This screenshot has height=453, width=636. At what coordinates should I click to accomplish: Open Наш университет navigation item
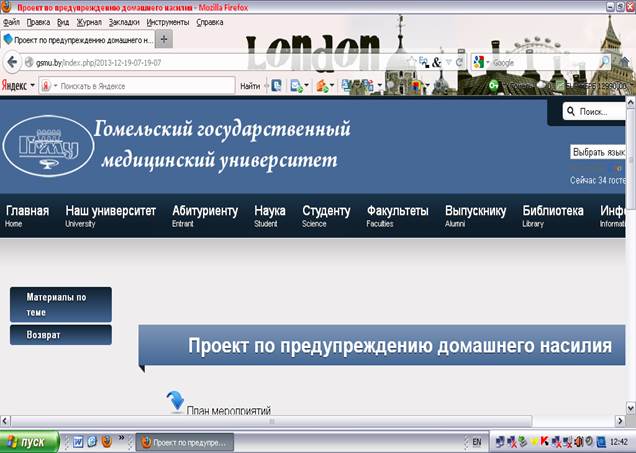click(x=110, y=216)
